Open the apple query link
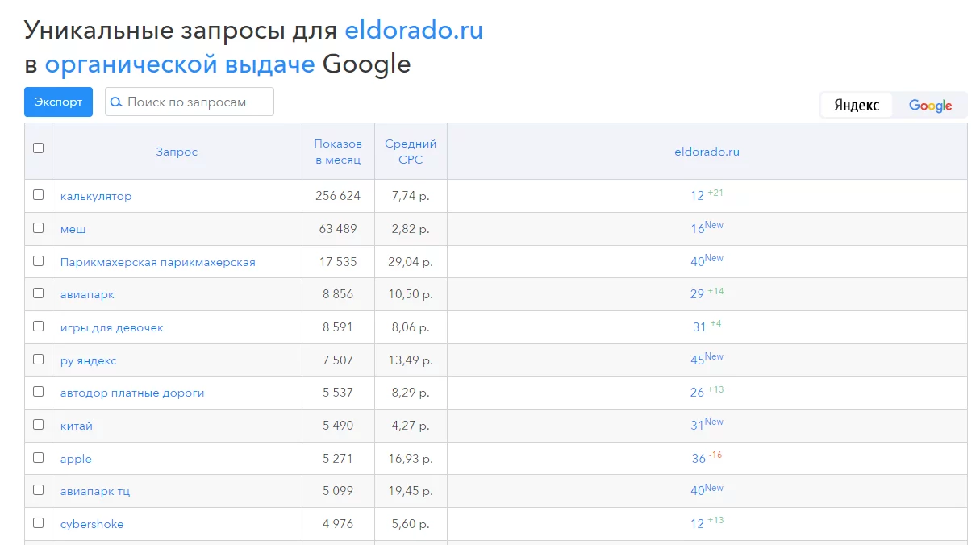 click(x=76, y=459)
